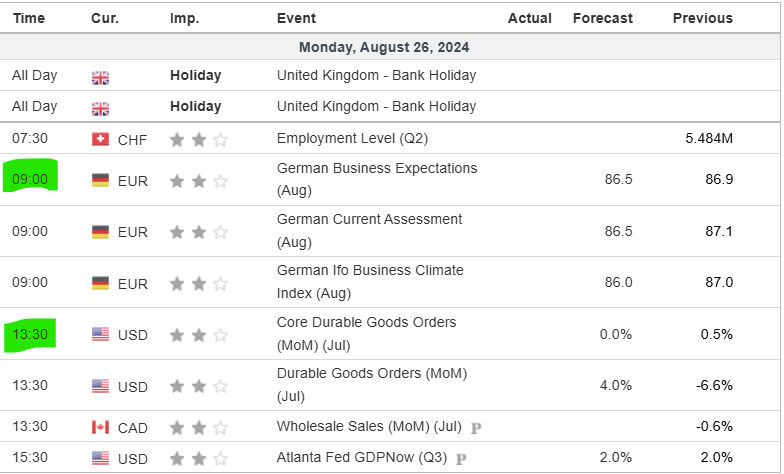This screenshot has height=474, width=784.
Task: Click the preliminary P icon next to Wholesale Sales
Action: pyautogui.click(x=476, y=428)
